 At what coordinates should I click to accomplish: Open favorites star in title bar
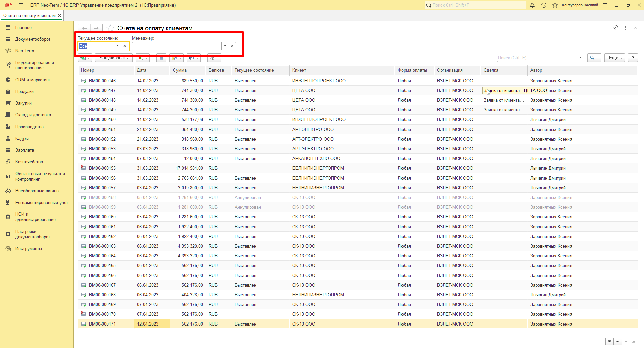point(555,5)
